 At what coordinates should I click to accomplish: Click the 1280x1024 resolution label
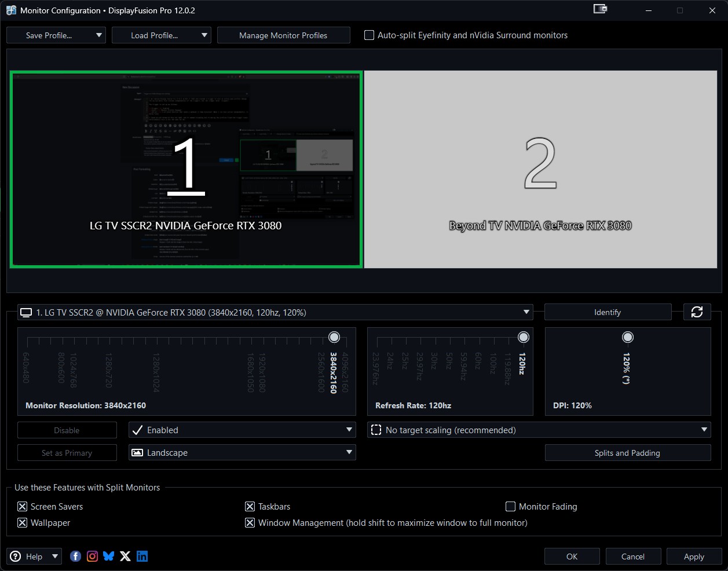(x=156, y=372)
